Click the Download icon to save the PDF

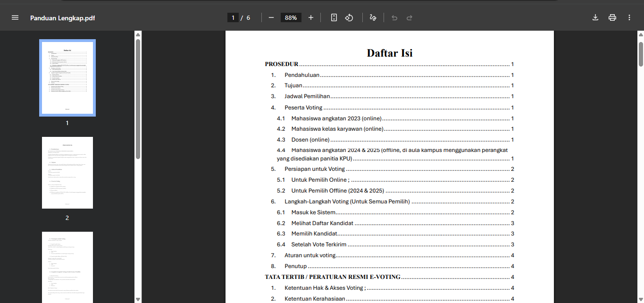[x=595, y=17]
